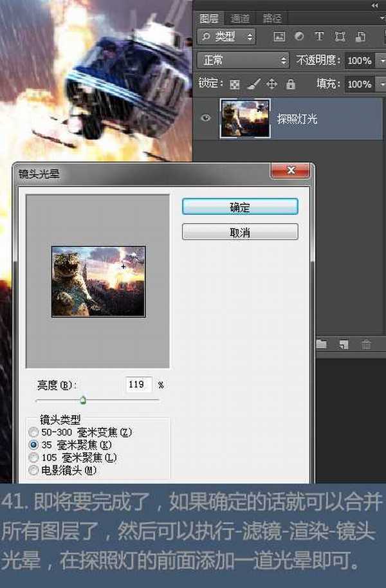Click the adjustment layer filter icon

coord(299,37)
